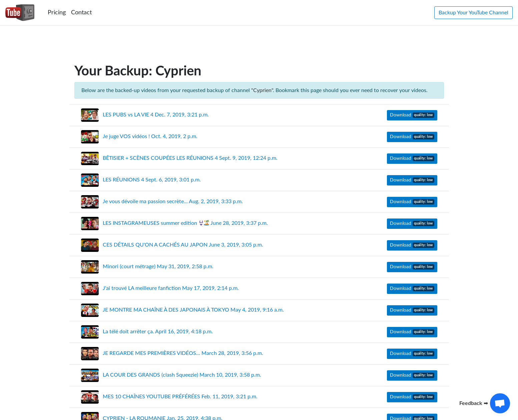The height and width of the screenshot is (420, 518).
Task: Download Minori (court métrage) video
Action: point(412,267)
